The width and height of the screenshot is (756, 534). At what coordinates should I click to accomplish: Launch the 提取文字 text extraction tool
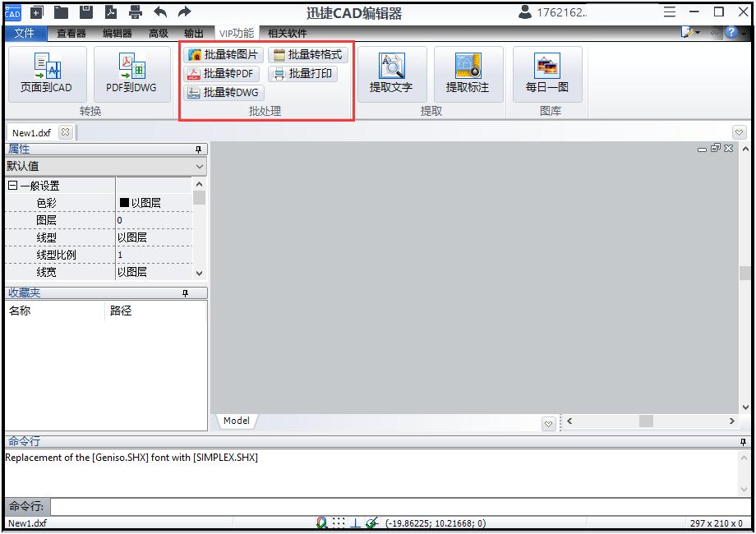pos(392,74)
